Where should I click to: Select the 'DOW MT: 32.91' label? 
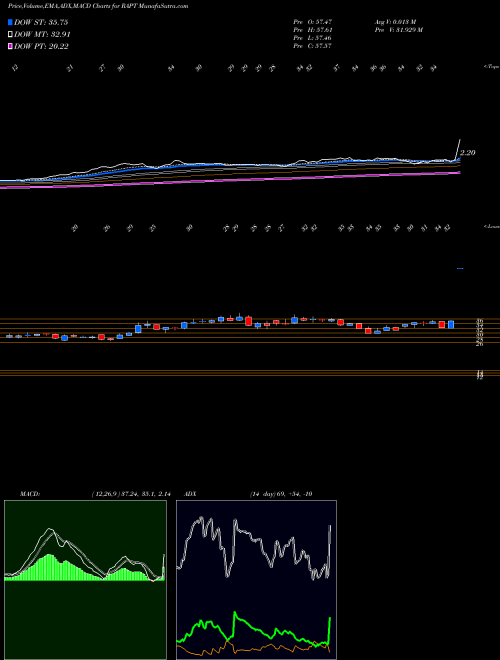(x=42, y=35)
